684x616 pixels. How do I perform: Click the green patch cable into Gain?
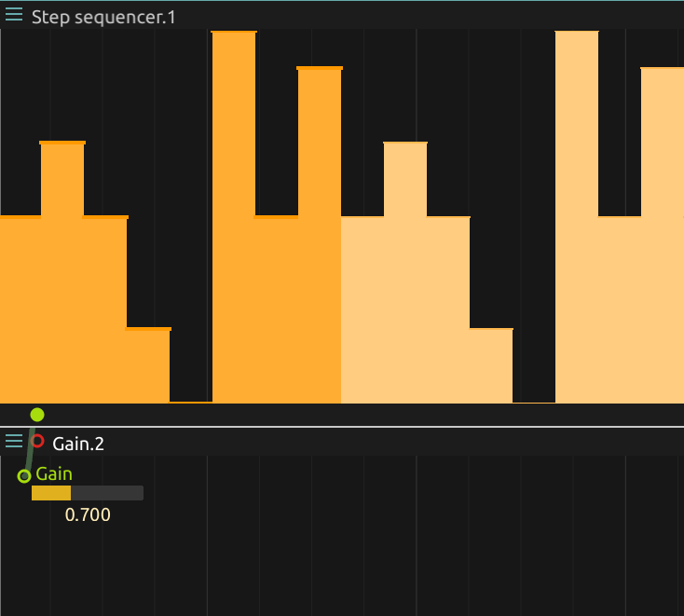(x=29, y=449)
